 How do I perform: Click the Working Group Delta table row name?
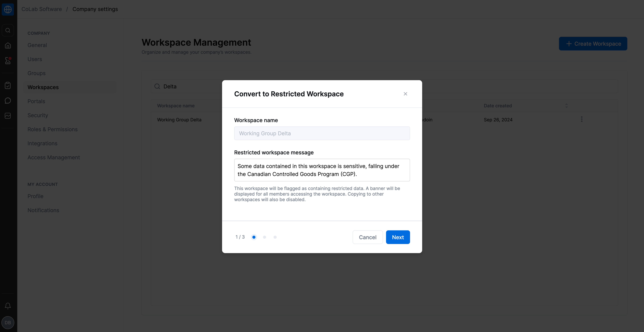click(x=179, y=120)
